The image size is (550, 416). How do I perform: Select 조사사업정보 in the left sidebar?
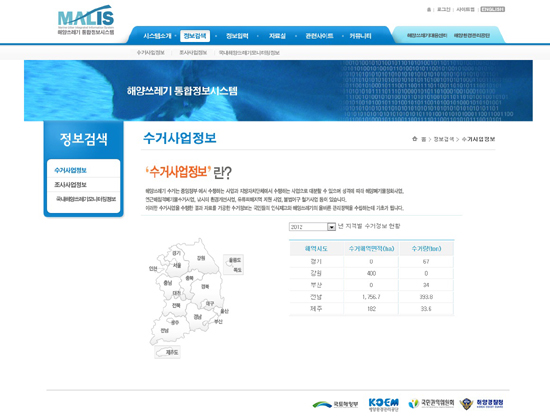tap(70, 185)
